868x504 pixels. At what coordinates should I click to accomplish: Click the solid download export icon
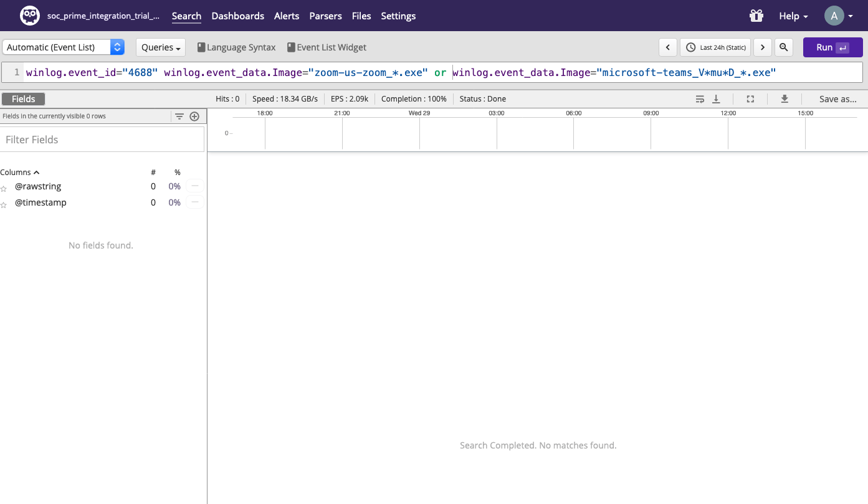pos(785,99)
